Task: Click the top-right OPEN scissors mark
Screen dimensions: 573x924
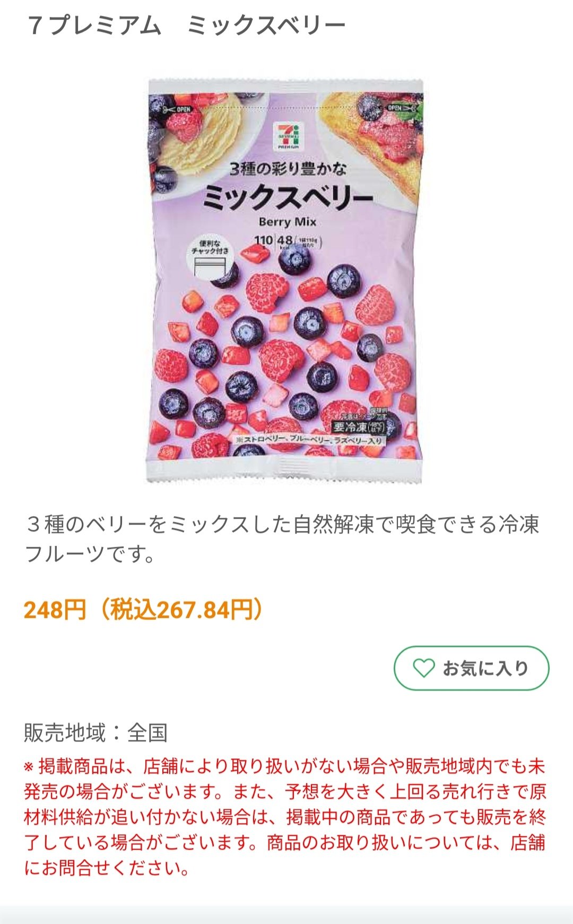Action: (401, 108)
